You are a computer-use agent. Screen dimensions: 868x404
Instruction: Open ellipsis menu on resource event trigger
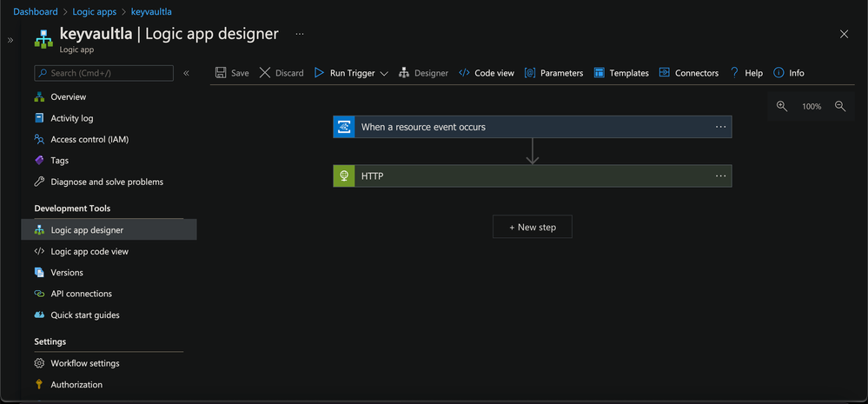[720, 127]
